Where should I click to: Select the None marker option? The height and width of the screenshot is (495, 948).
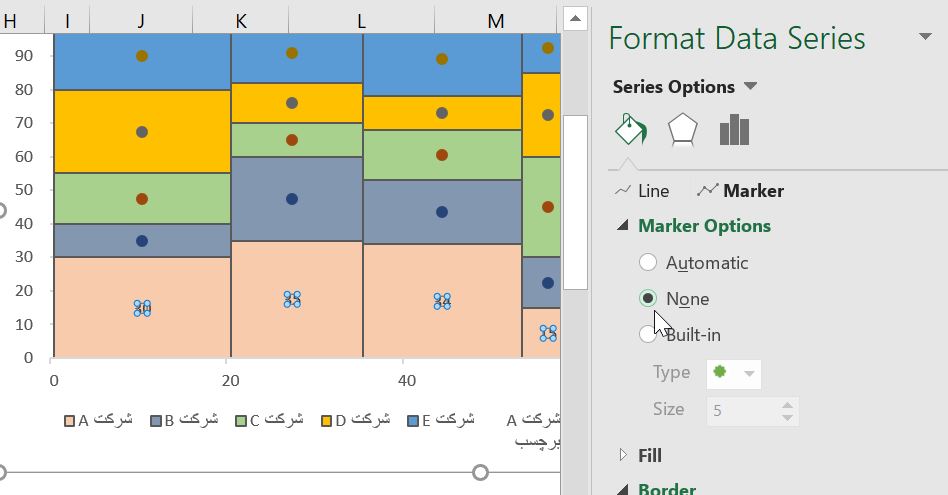648,298
